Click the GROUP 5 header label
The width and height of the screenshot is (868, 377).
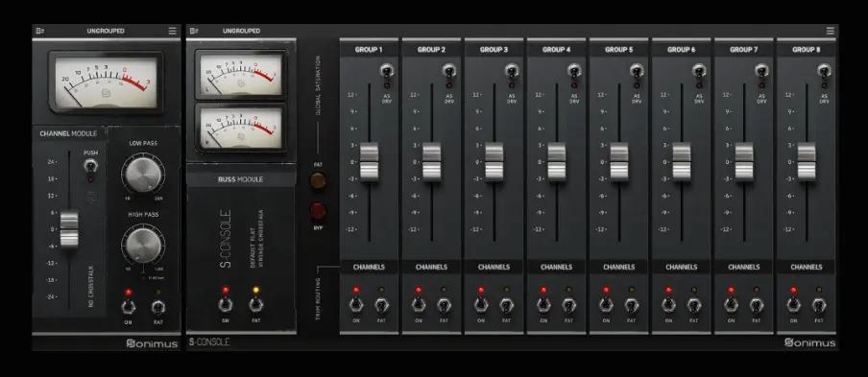click(x=619, y=50)
